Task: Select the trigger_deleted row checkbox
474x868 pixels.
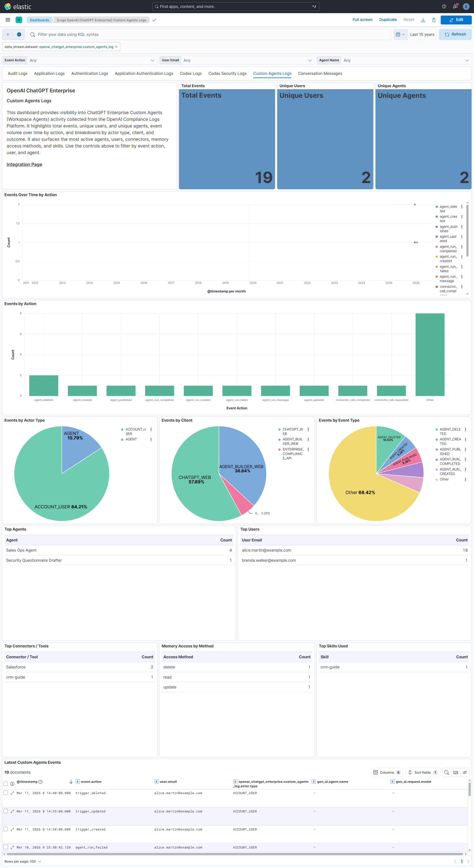Action: pos(5,793)
